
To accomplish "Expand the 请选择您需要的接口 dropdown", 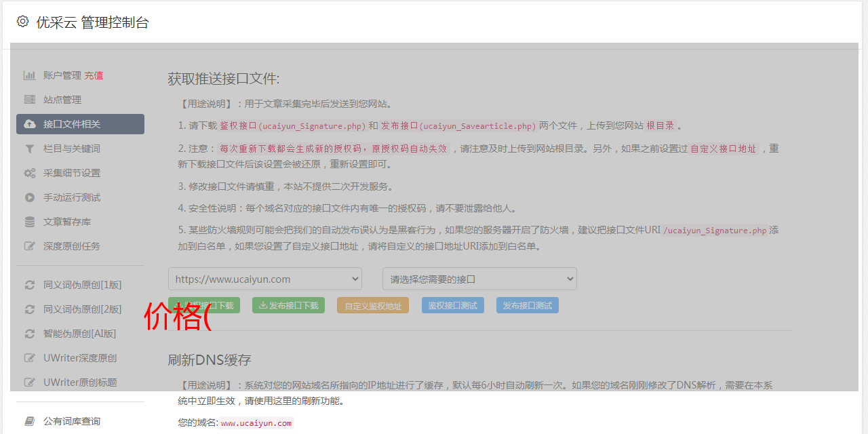I will pos(479,279).
